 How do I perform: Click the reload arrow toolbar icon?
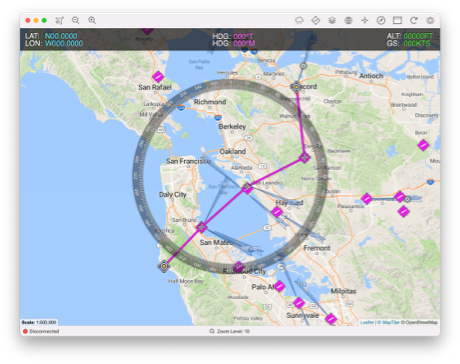tap(414, 20)
